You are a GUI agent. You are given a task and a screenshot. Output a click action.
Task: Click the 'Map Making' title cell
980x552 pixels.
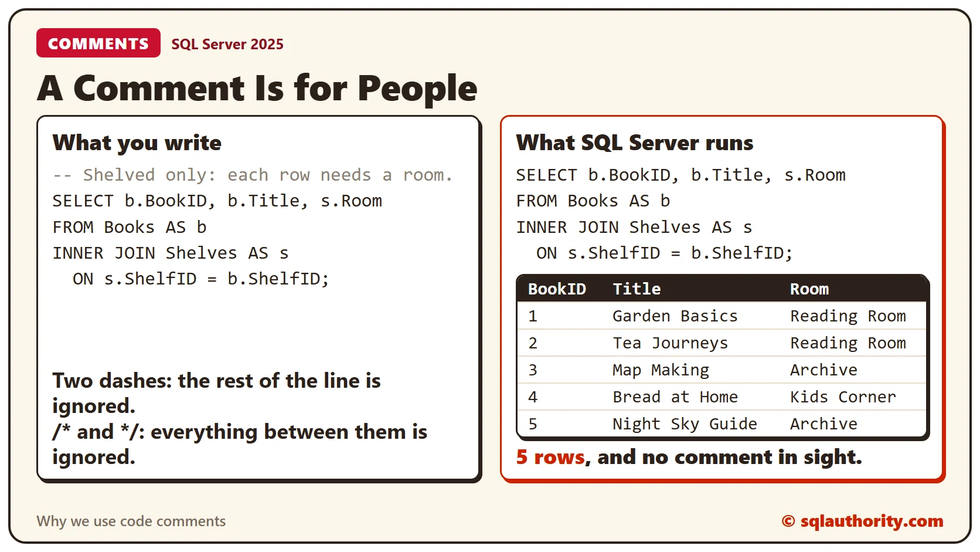pos(661,370)
